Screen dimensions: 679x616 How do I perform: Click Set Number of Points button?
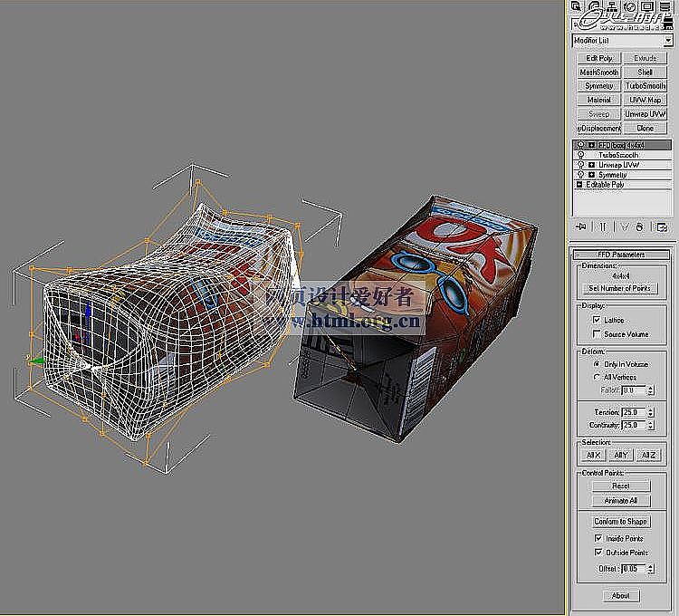(x=619, y=288)
